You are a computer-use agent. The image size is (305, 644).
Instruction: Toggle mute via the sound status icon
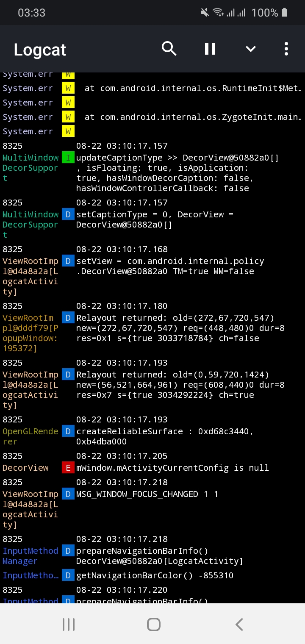(x=204, y=12)
